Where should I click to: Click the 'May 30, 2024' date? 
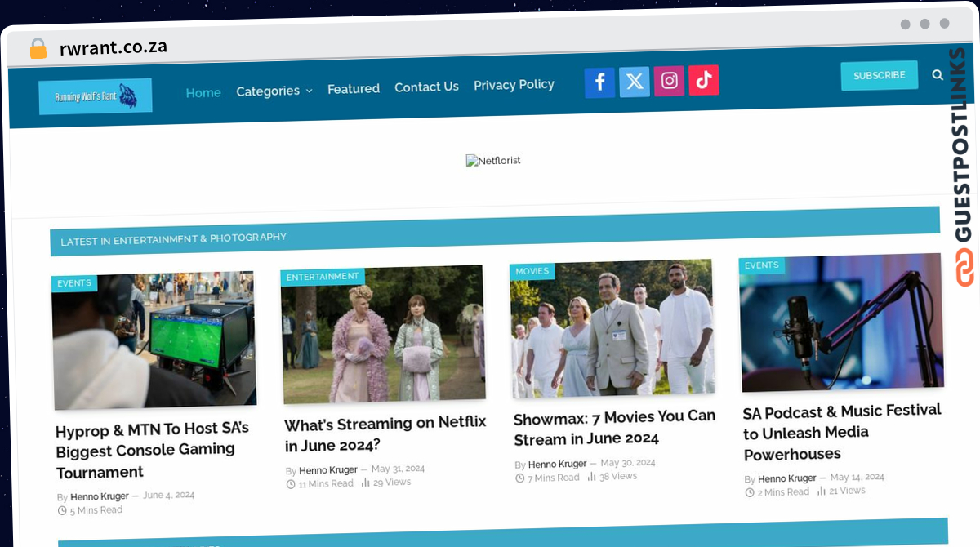click(x=628, y=463)
